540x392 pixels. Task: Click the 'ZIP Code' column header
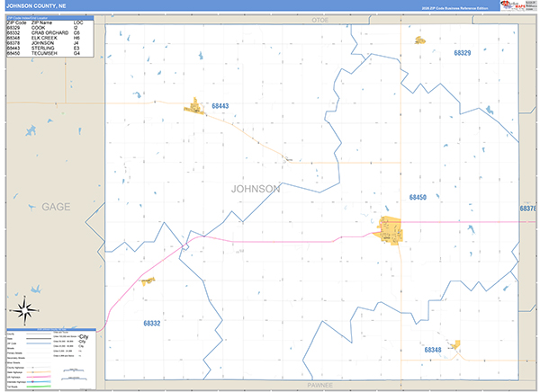coord(16,22)
